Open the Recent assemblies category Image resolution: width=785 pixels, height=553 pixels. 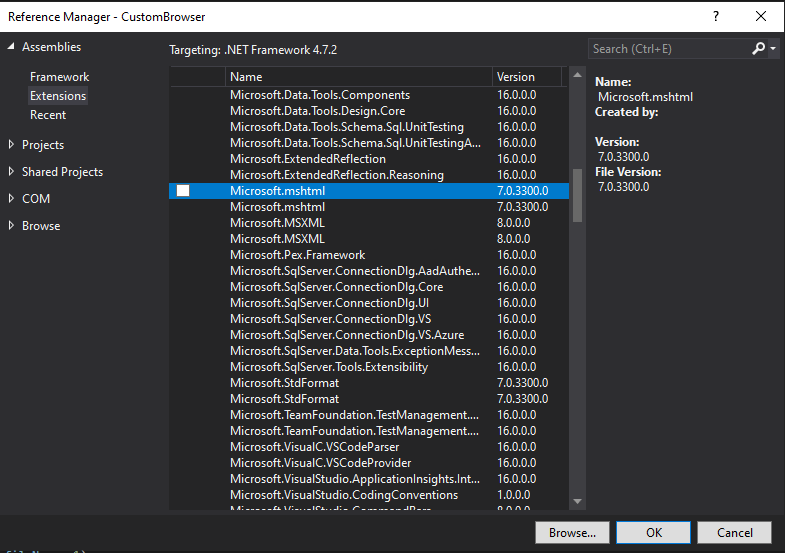point(48,115)
